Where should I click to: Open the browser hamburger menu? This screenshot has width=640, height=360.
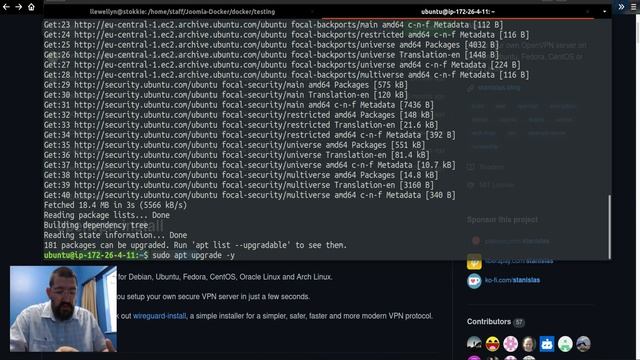634,7
